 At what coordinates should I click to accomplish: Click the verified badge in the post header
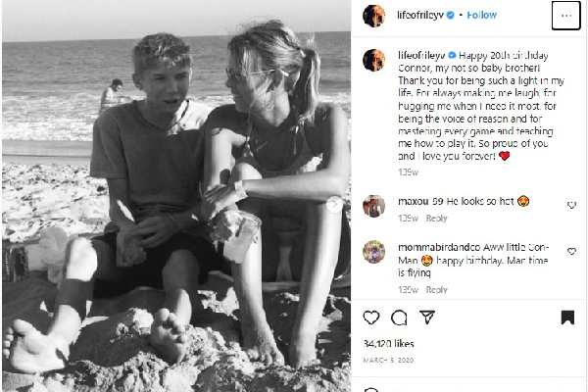tap(455, 16)
